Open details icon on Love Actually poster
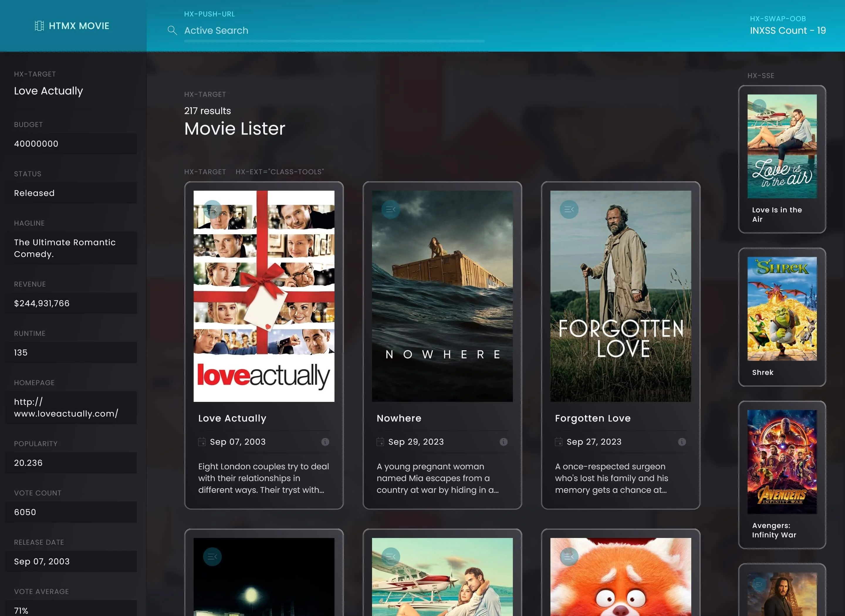This screenshot has width=845, height=616. pos(212,209)
